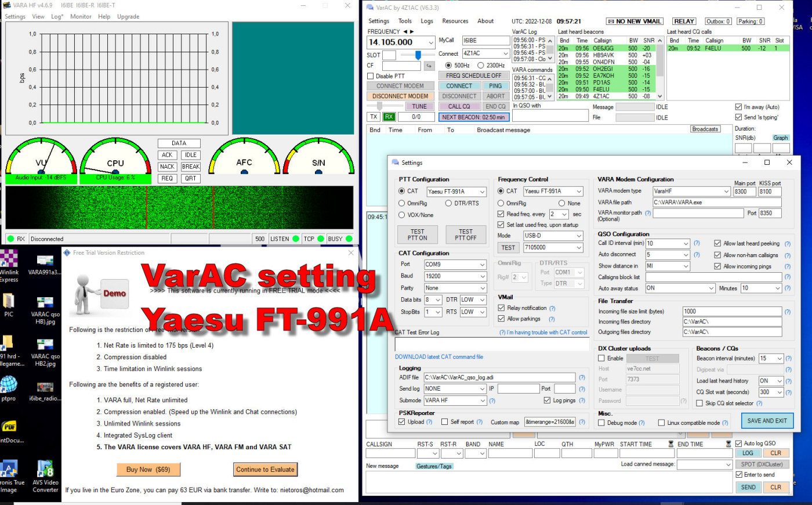
Task: Open the ptpro desktop shortcut
Action: pyautogui.click(x=9, y=388)
